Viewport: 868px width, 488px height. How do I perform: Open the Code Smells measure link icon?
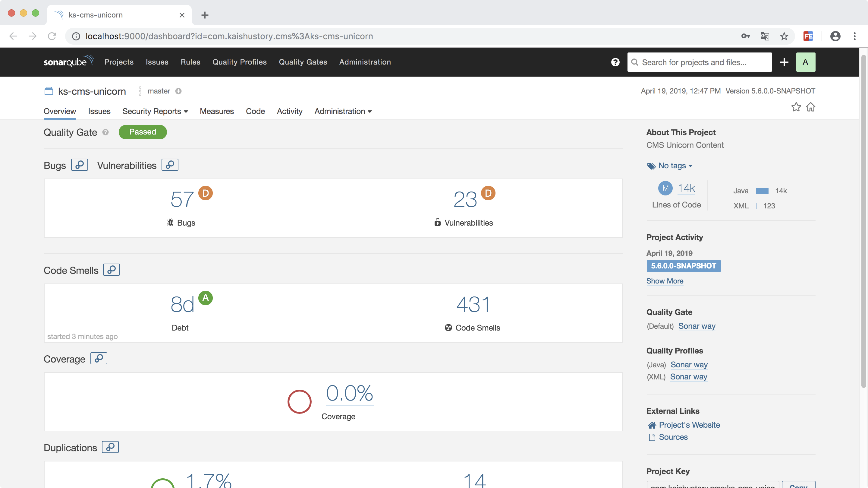(112, 270)
